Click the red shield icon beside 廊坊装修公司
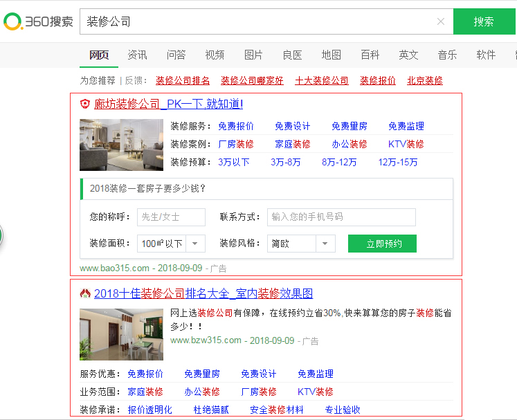The image size is (517, 420). pyautogui.click(x=85, y=104)
